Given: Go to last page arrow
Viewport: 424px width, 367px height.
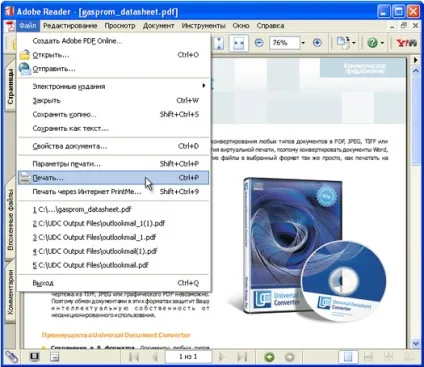Looking at the screenshot, I should (242, 357).
